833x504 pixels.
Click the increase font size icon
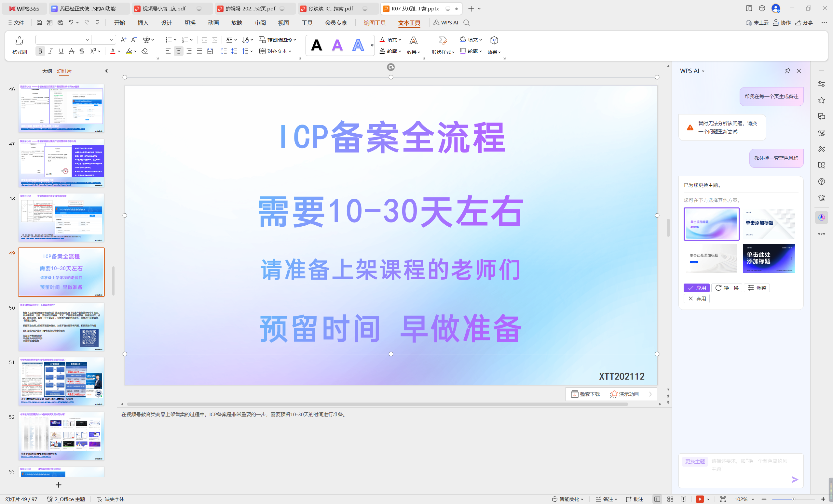pyautogui.click(x=123, y=40)
